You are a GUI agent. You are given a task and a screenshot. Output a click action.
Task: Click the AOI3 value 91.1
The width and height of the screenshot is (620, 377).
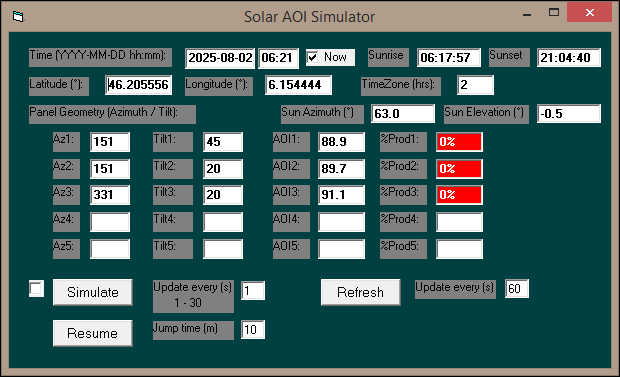(341, 195)
